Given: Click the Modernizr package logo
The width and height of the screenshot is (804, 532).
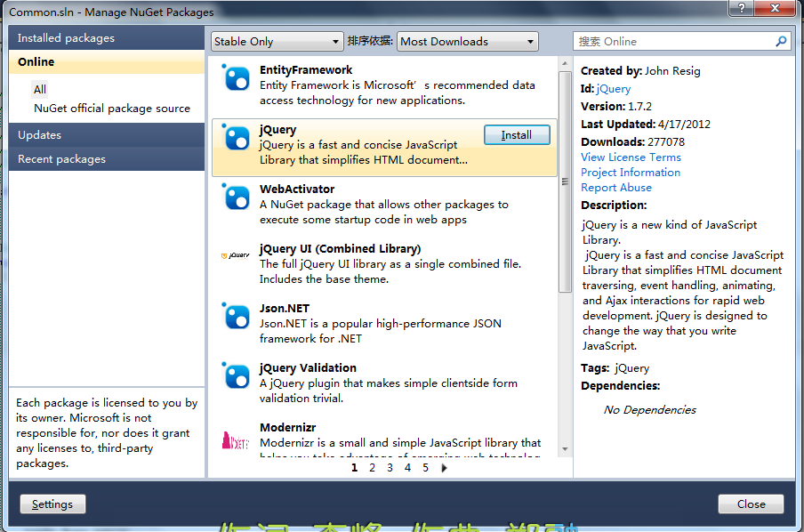Looking at the screenshot, I should click(236, 440).
